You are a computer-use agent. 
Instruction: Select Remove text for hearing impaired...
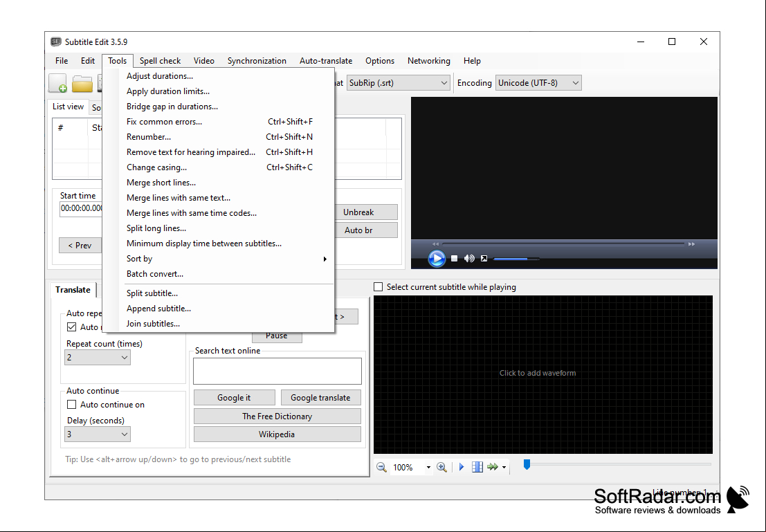tap(226, 152)
